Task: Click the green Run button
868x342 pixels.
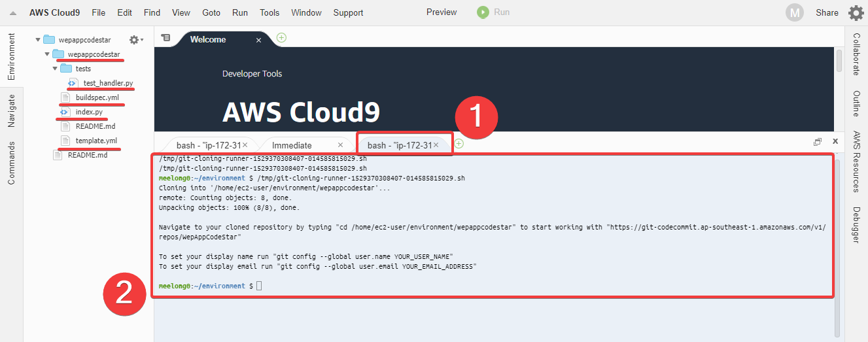Action: (493, 12)
